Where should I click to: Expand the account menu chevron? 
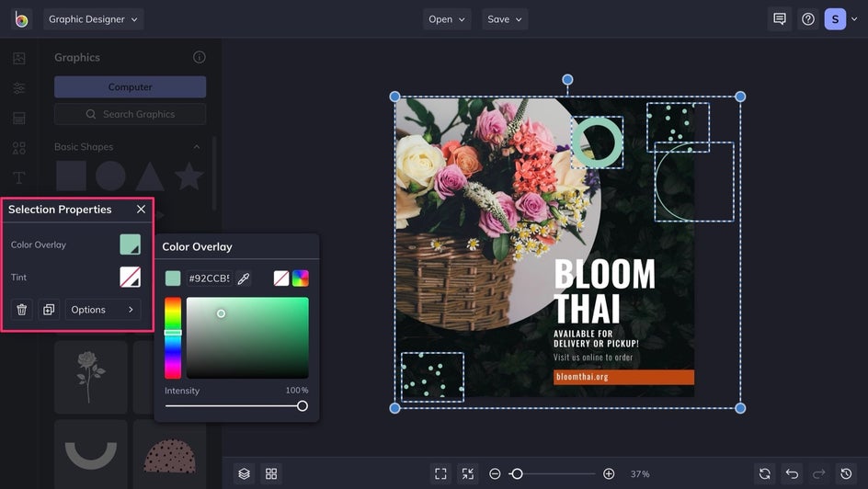click(x=854, y=19)
